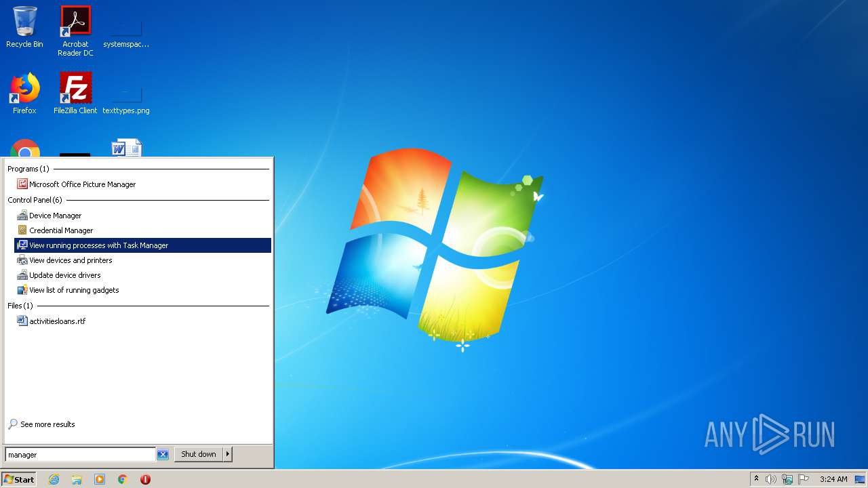Open Update device drivers result
Screen dimensions: 868x488
pyautogui.click(x=143, y=275)
